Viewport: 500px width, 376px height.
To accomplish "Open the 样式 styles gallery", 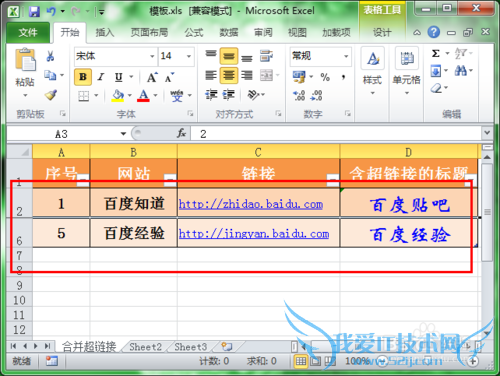I will [x=373, y=71].
